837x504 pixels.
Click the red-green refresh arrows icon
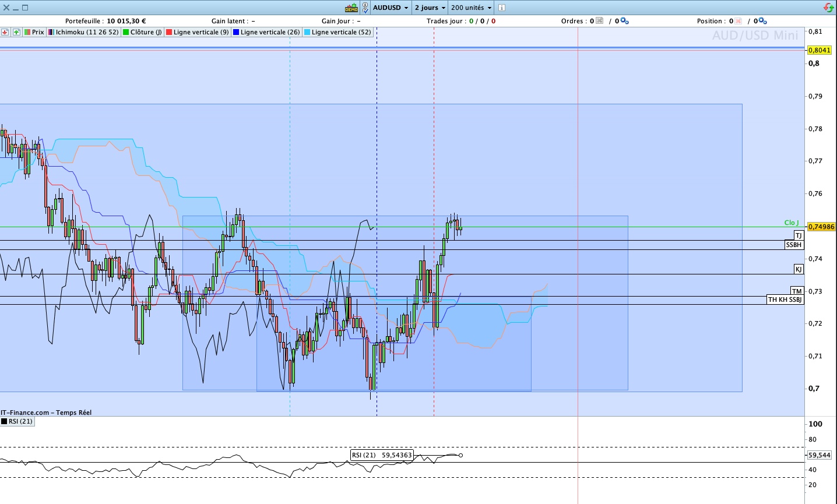point(828,8)
